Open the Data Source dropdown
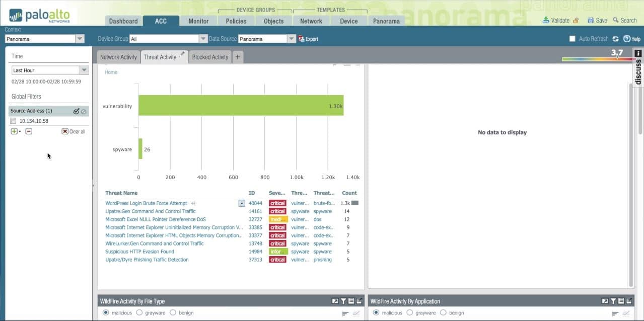 coord(292,39)
